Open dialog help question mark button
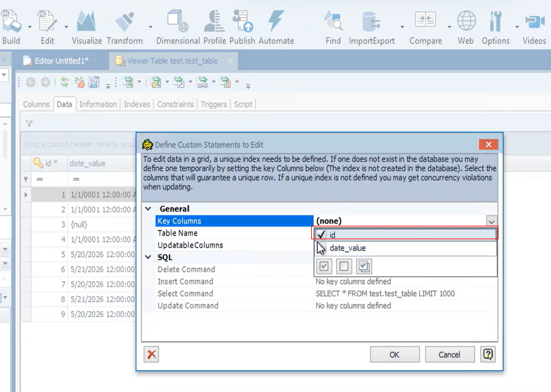Viewport: 551px width, 392px height. [x=488, y=354]
